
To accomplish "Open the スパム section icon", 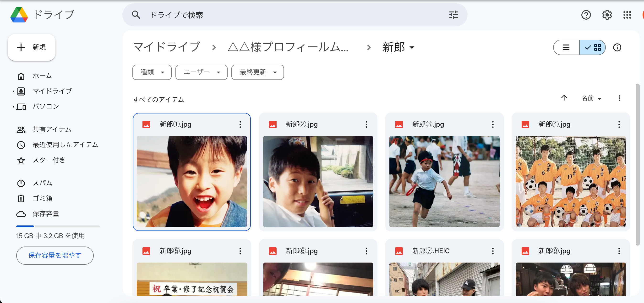I will point(21,183).
